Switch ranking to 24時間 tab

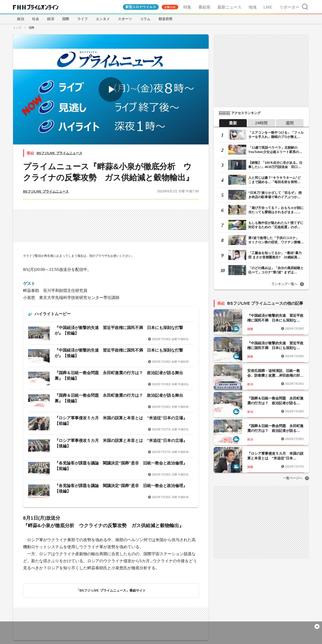click(261, 123)
